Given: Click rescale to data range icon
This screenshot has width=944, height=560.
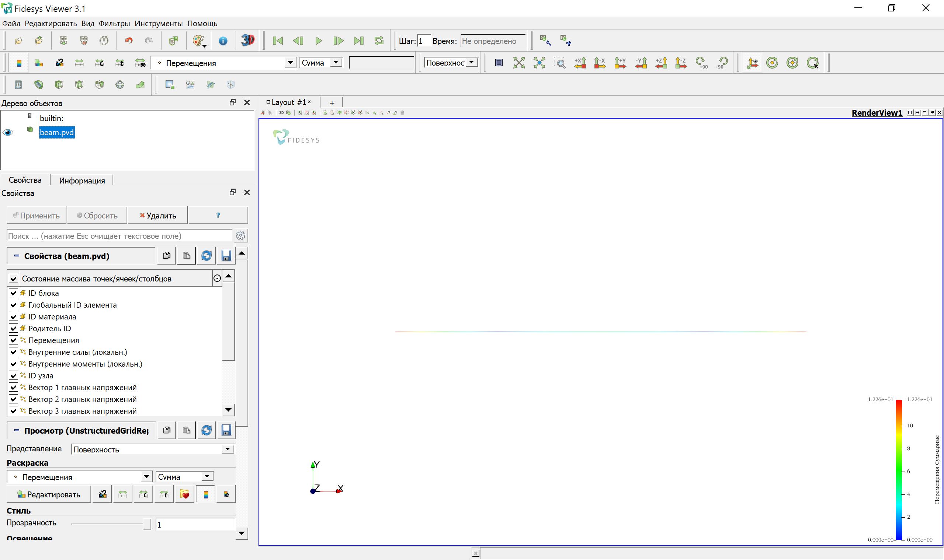Looking at the screenshot, I should pyautogui.click(x=79, y=63).
